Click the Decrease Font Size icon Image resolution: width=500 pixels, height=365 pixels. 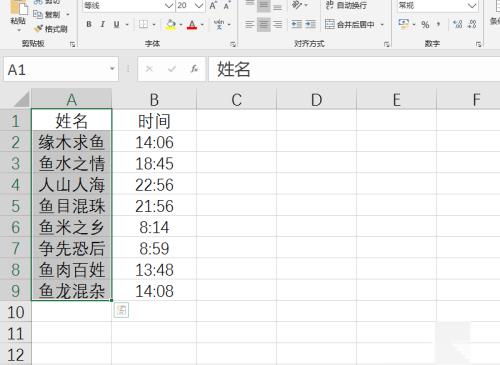[227, 6]
